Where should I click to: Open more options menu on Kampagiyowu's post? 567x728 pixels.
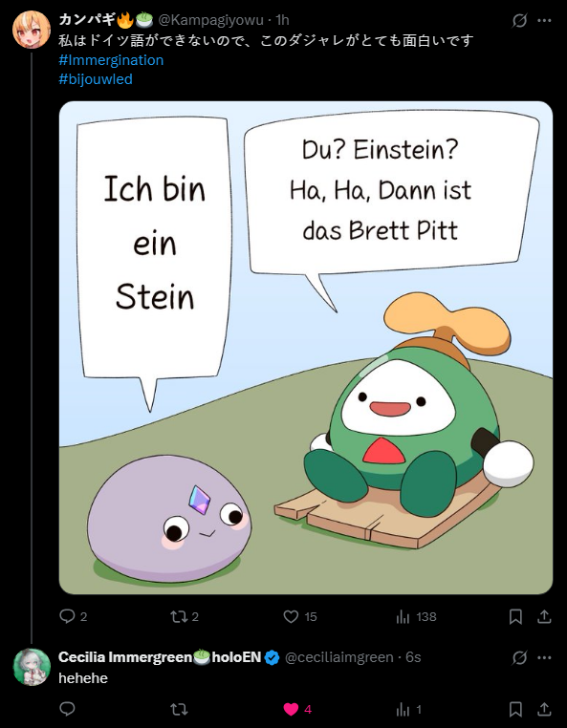(x=544, y=20)
